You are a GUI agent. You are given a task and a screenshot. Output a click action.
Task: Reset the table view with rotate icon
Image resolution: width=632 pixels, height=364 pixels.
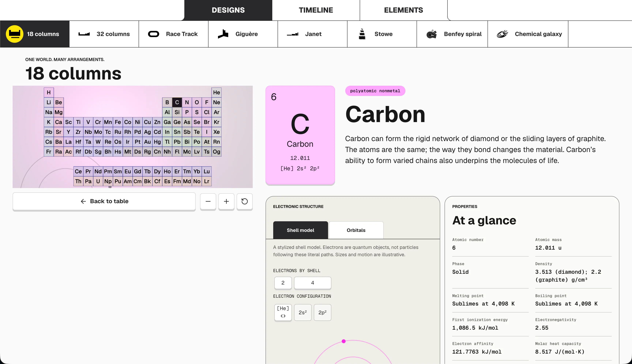pyautogui.click(x=244, y=202)
